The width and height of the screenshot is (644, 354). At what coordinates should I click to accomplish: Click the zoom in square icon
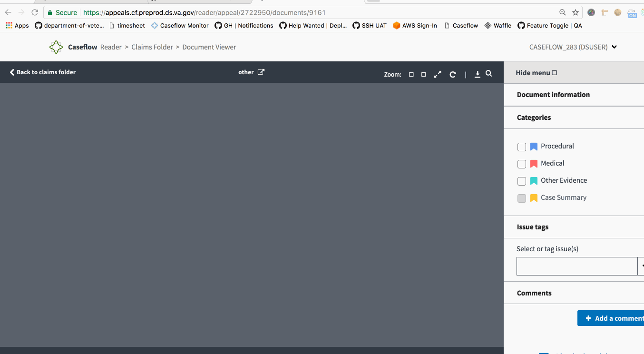pos(424,74)
